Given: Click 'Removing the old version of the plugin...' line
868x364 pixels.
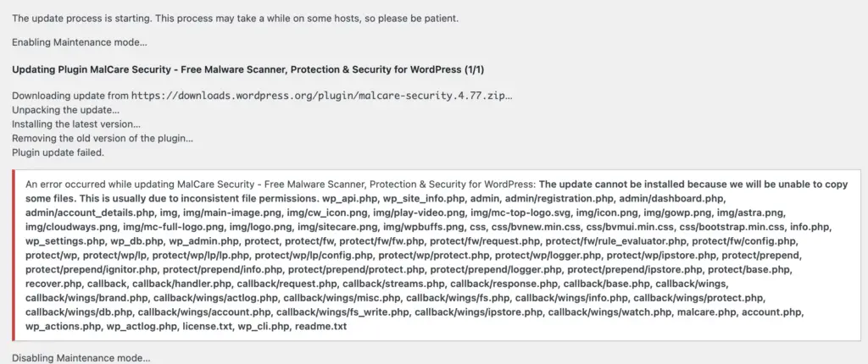Looking at the screenshot, I should click(x=103, y=138).
